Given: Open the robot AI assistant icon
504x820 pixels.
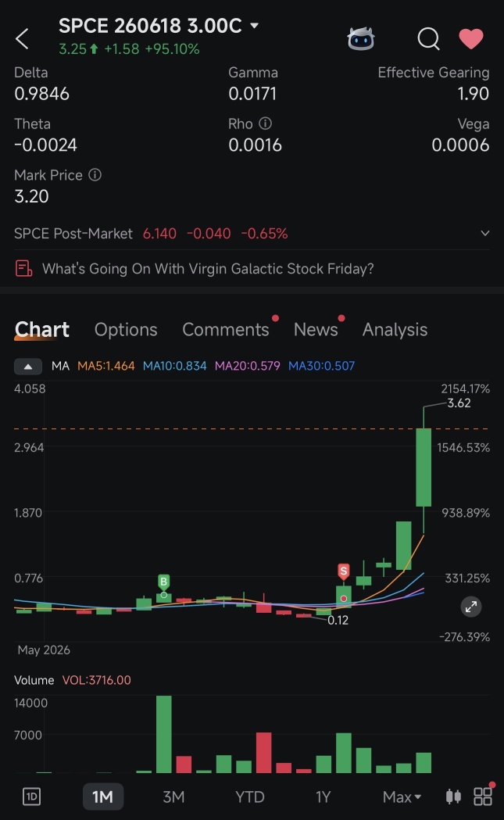Looking at the screenshot, I should pyautogui.click(x=361, y=39).
